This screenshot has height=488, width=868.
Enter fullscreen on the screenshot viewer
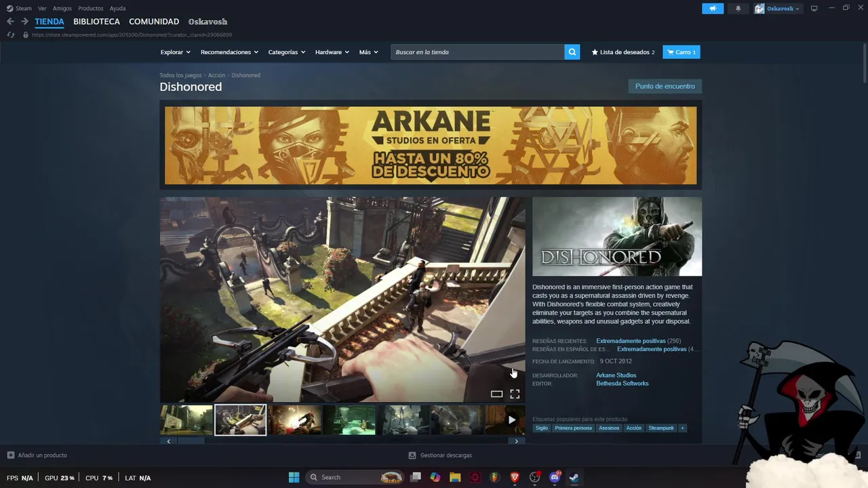515,394
